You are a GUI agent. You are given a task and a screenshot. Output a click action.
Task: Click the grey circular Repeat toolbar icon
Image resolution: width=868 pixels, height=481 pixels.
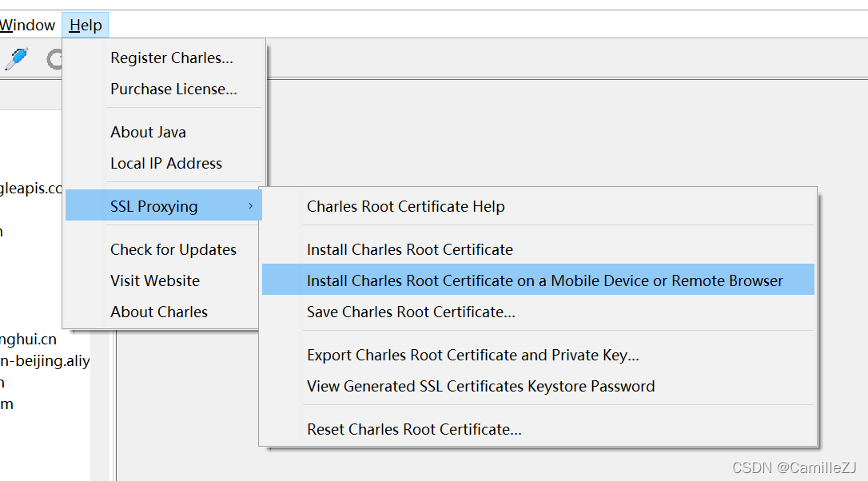tap(54, 60)
